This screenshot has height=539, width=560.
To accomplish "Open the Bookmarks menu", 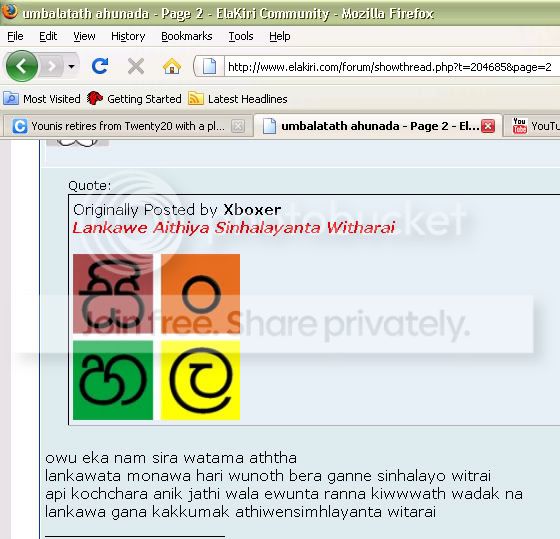I will coord(186,36).
